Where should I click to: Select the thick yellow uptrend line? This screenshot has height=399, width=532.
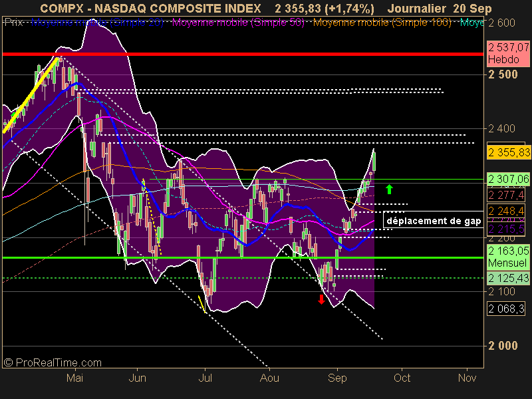click(x=31, y=95)
